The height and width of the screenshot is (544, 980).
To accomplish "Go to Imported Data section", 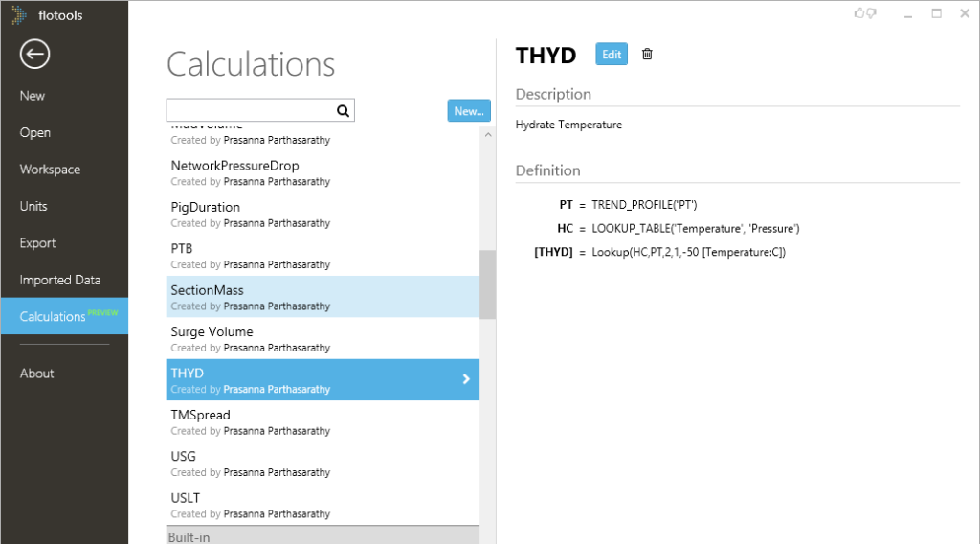I will click(x=59, y=280).
